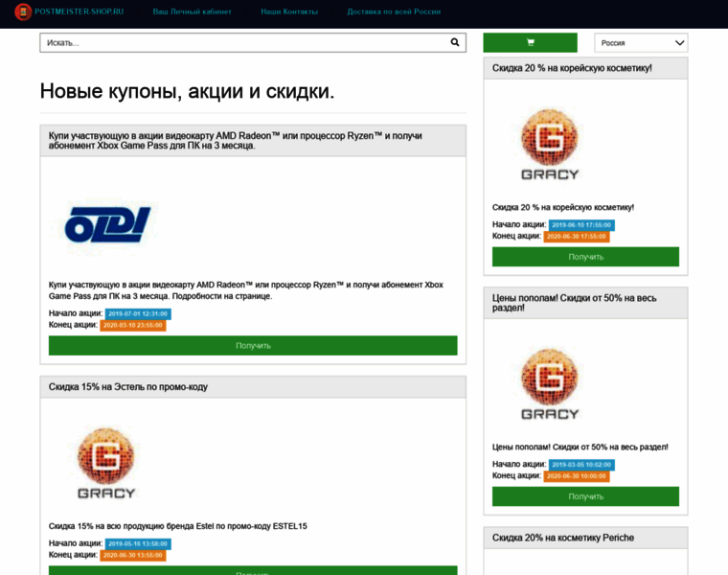The image size is (728, 575).
Task: Click Gracy logo in Korean cosmetics card
Action: pyautogui.click(x=550, y=145)
